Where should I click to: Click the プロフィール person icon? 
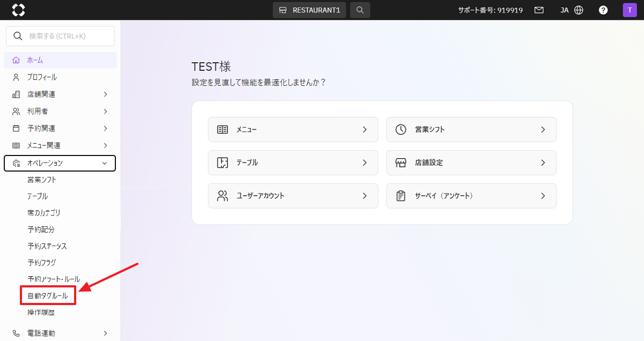point(16,77)
